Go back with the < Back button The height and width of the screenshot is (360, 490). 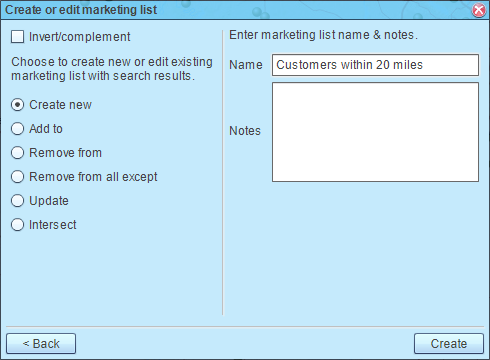pos(41,344)
